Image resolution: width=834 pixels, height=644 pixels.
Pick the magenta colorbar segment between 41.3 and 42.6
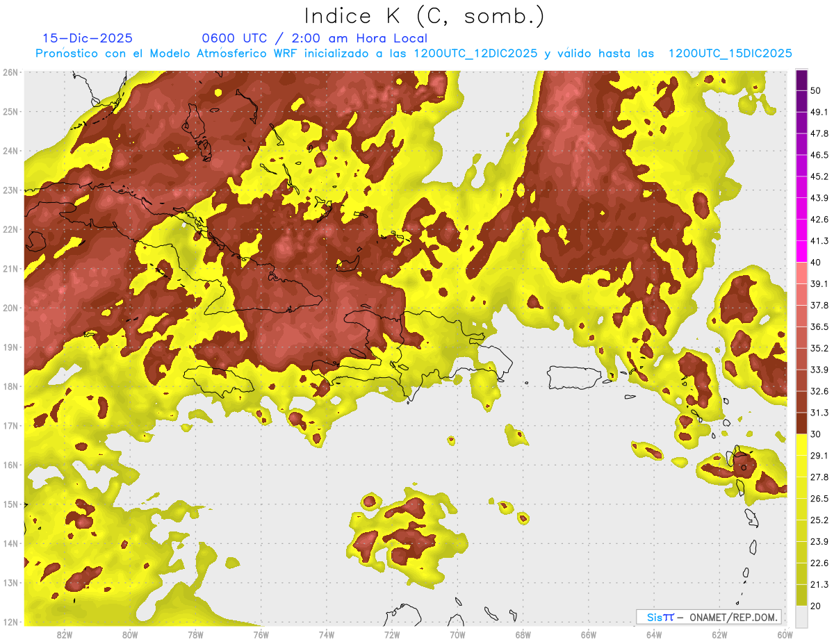coord(801,230)
